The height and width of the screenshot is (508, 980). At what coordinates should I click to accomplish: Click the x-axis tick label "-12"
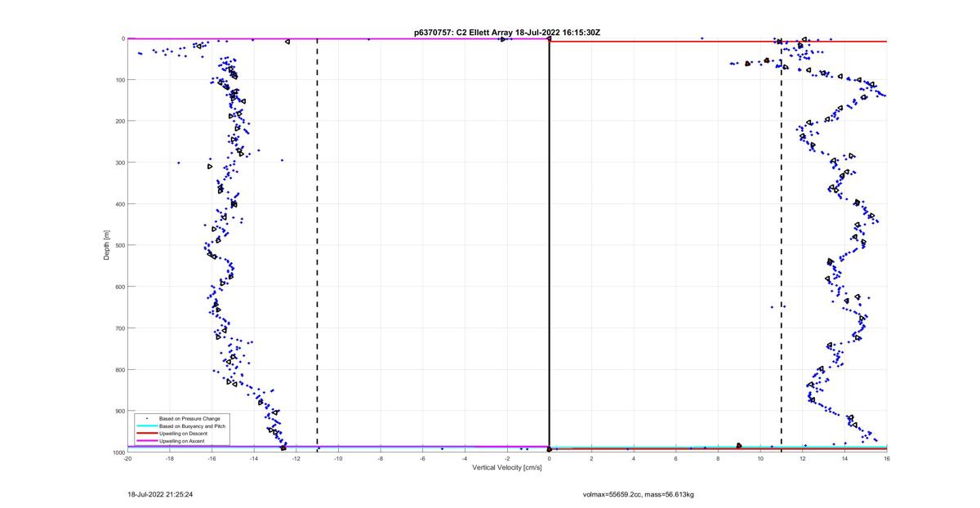(x=296, y=458)
